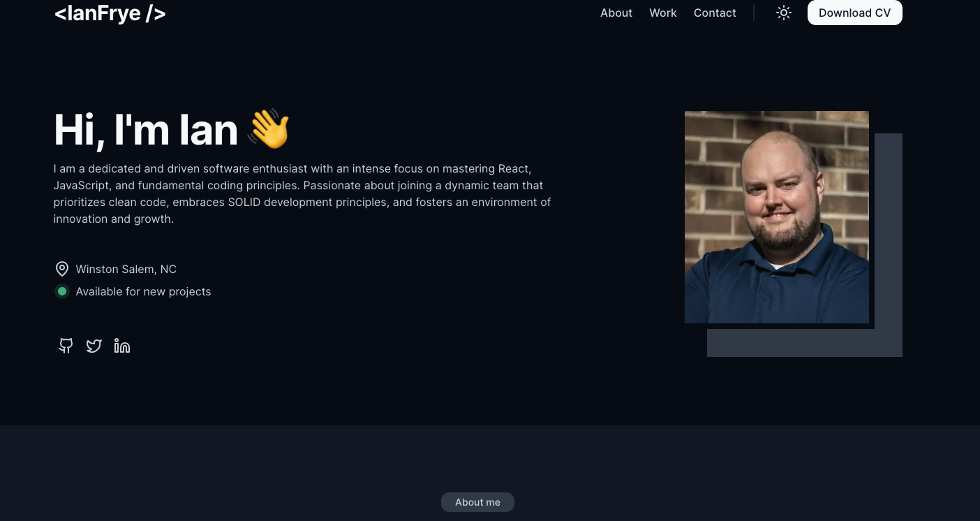Open the Twitter bird icon
Image resolution: width=980 pixels, height=521 pixels.
point(94,346)
